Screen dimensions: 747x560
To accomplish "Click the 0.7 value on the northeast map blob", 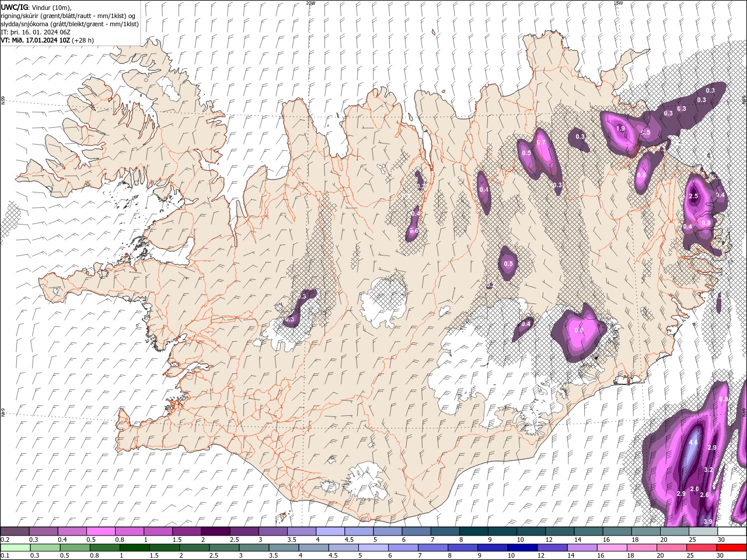I will coord(540,142).
